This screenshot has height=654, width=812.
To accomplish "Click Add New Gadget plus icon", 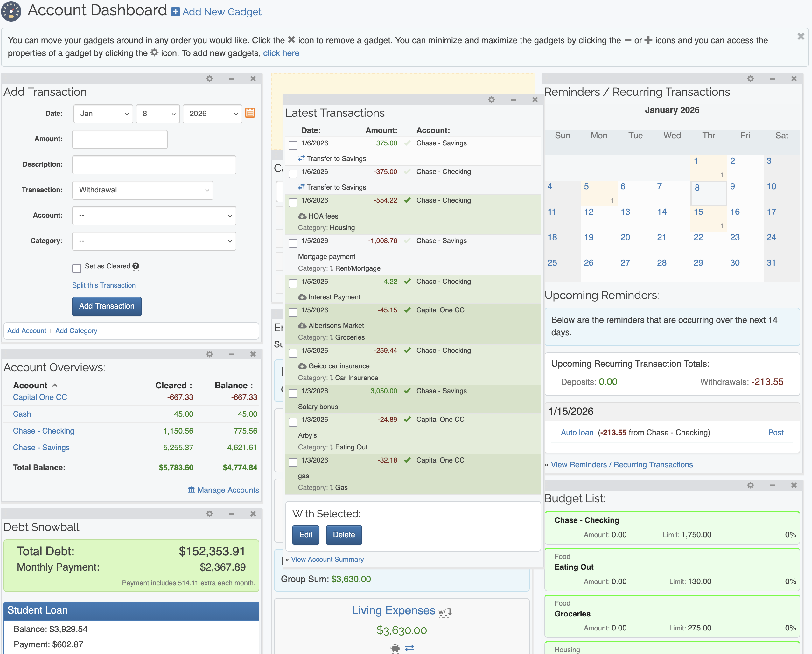I will (175, 12).
